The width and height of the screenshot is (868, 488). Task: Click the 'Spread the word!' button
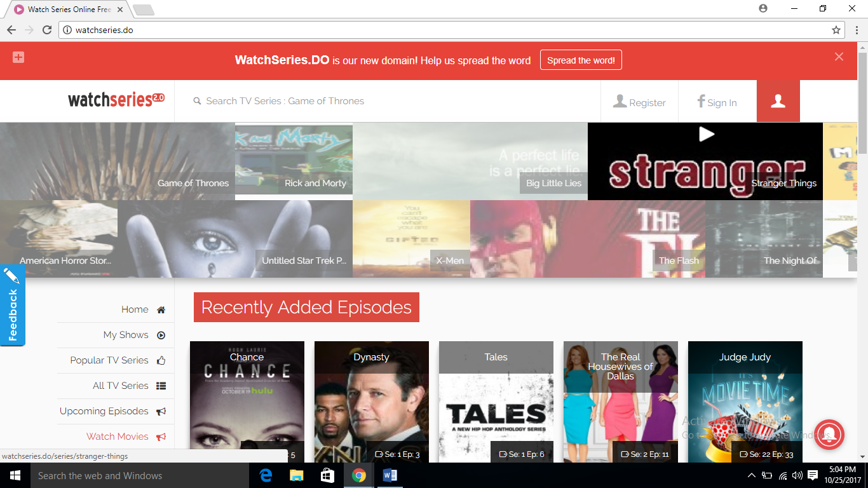(x=581, y=60)
